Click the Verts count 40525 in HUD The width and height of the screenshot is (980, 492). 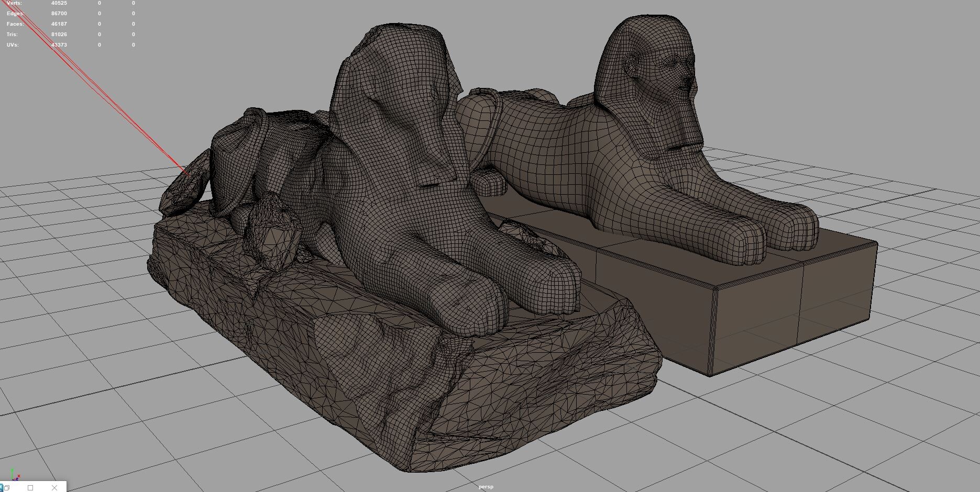pos(59,3)
